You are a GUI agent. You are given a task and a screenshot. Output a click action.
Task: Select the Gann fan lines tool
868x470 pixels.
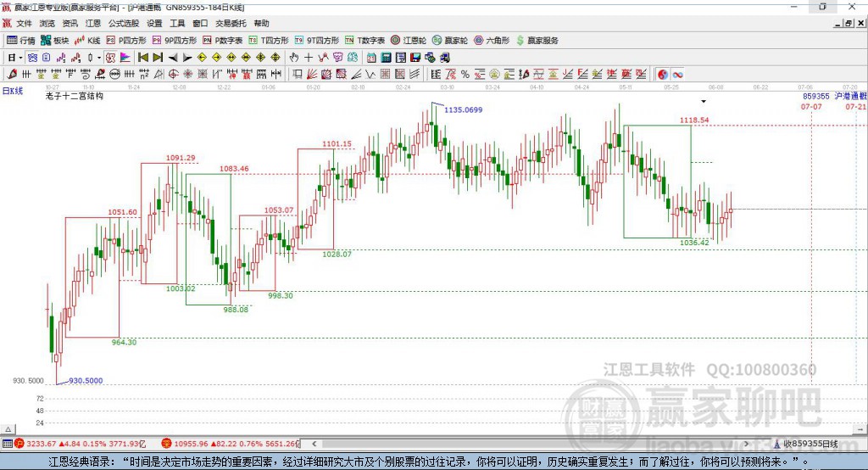312,74
